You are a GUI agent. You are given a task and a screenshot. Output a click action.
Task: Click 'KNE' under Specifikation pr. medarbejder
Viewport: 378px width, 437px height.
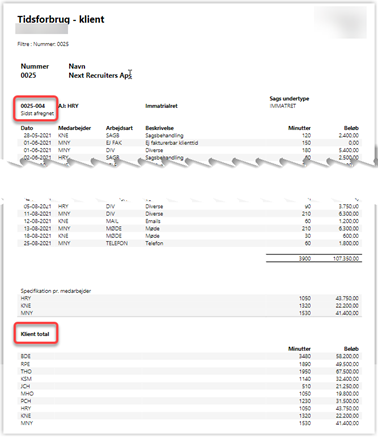26,306
